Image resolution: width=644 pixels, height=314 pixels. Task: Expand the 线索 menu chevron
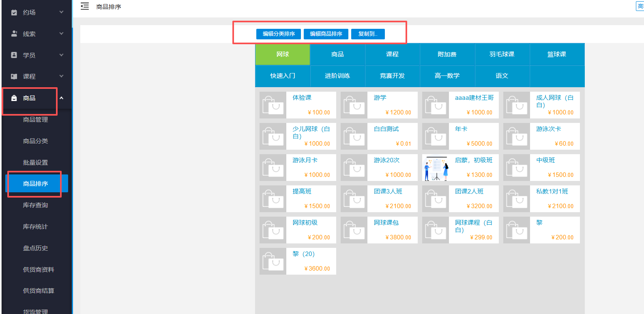[x=62, y=34]
